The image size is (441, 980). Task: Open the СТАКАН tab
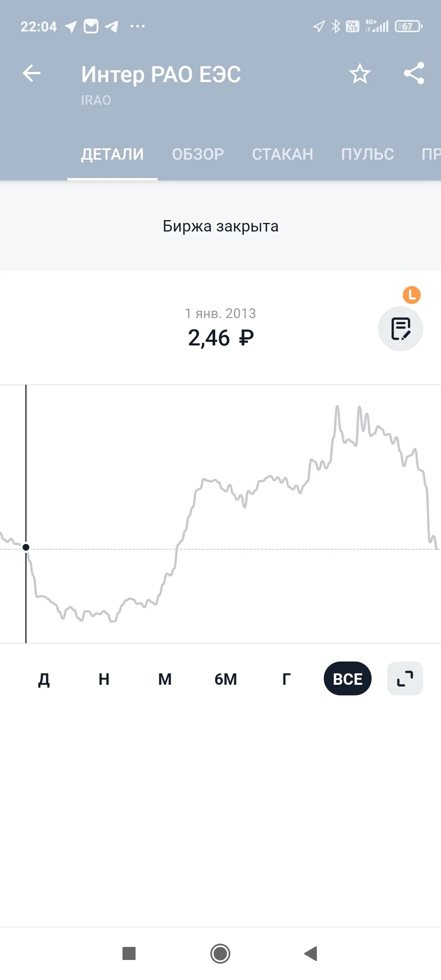[x=283, y=154]
